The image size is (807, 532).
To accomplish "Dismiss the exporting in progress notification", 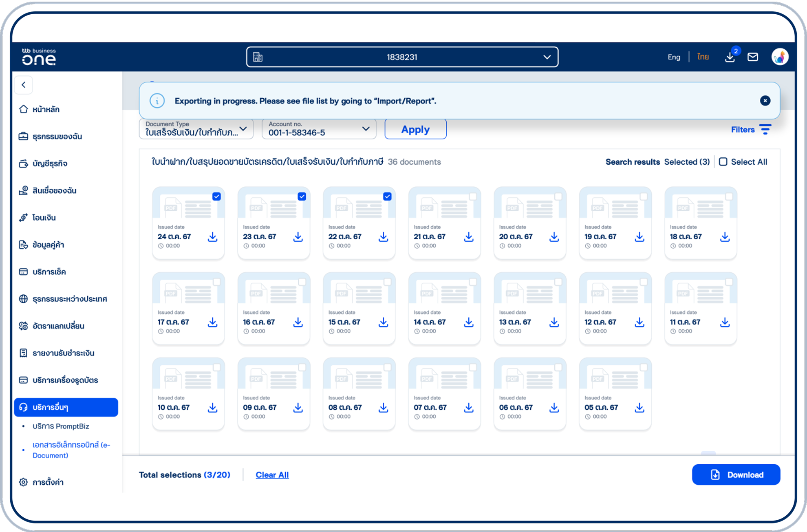I will (765, 101).
